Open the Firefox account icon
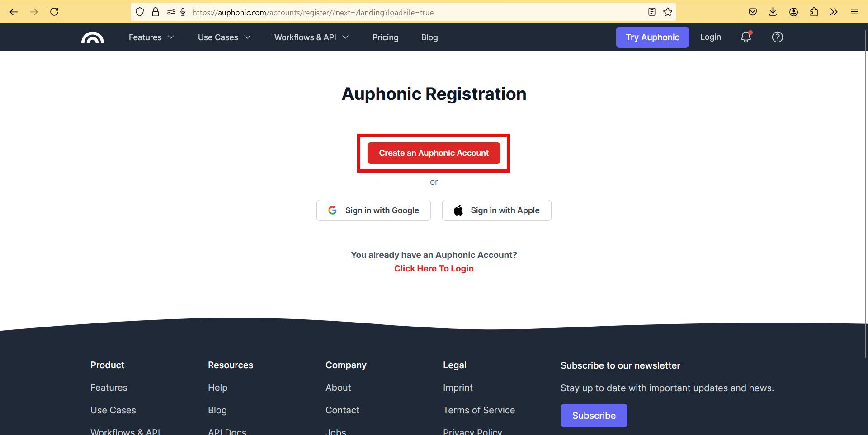The image size is (868, 435). tap(793, 12)
